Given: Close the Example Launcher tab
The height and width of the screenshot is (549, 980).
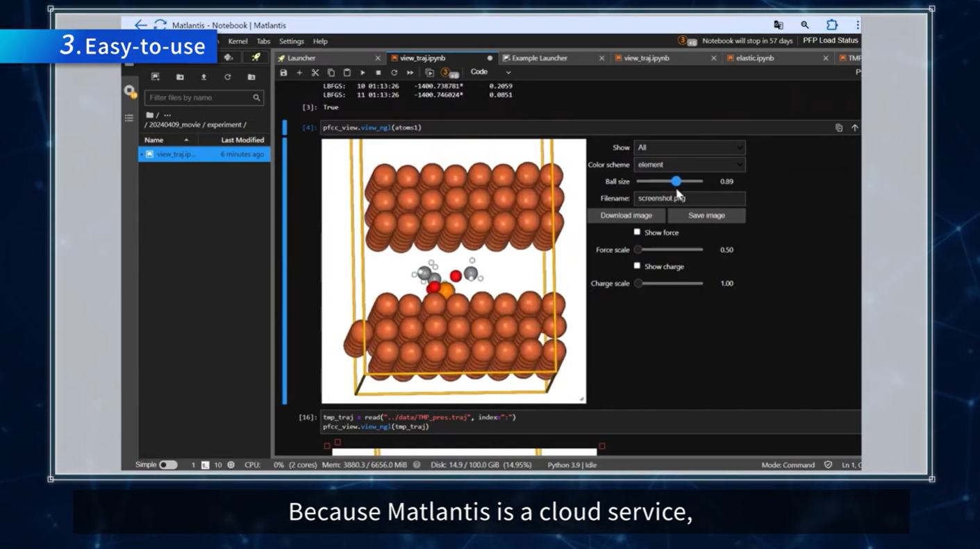Looking at the screenshot, I should (601, 58).
